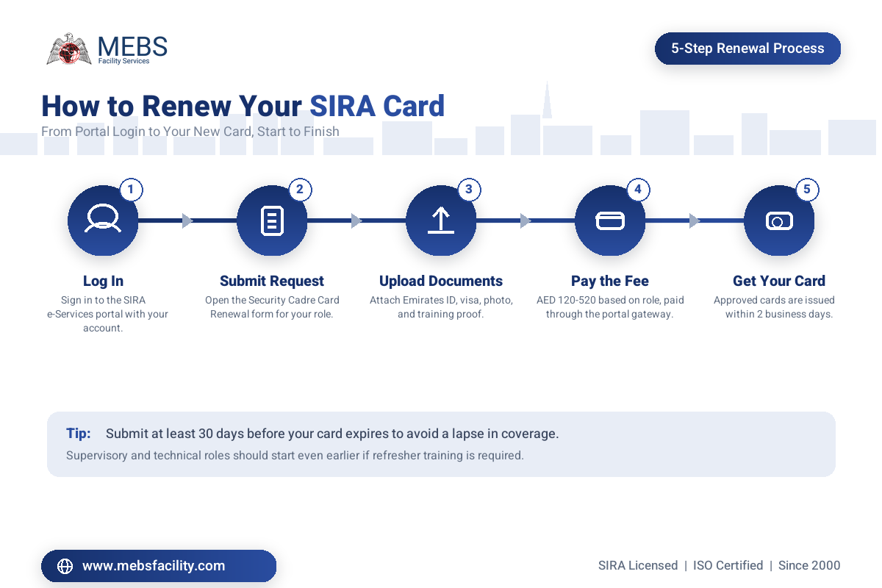Click the globe icon beside the website address
Image resolution: width=882 pixels, height=588 pixels.
coord(65,566)
